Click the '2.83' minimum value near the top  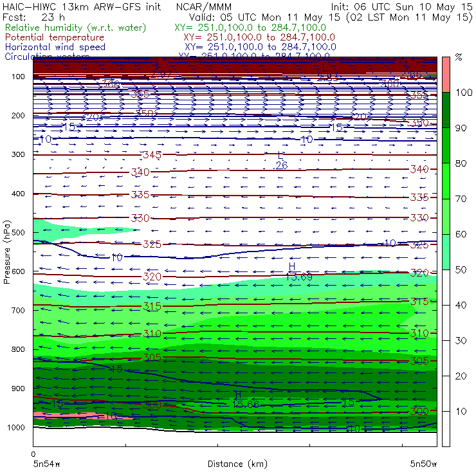[328, 77]
